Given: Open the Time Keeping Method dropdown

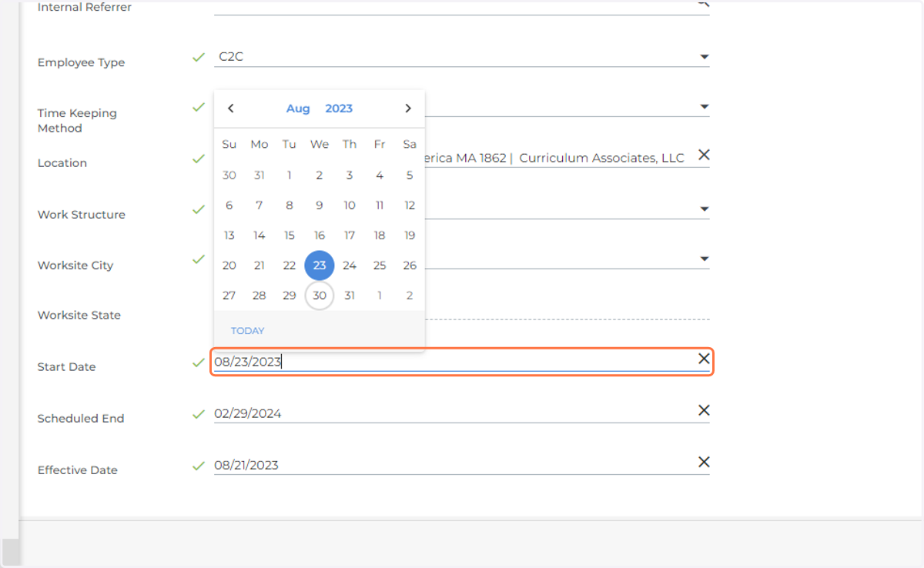Looking at the screenshot, I should pyautogui.click(x=704, y=107).
